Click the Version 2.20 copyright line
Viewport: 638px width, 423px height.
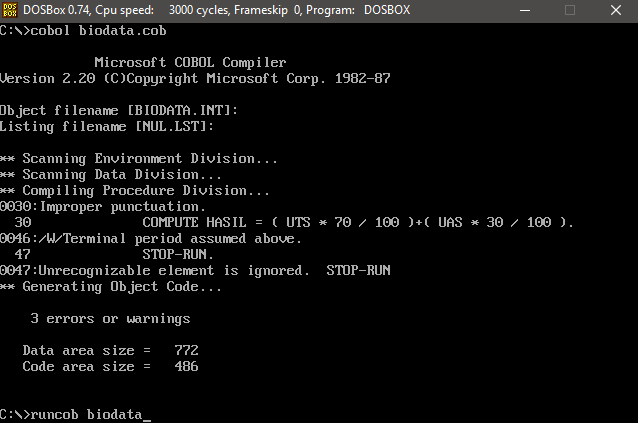195,78
